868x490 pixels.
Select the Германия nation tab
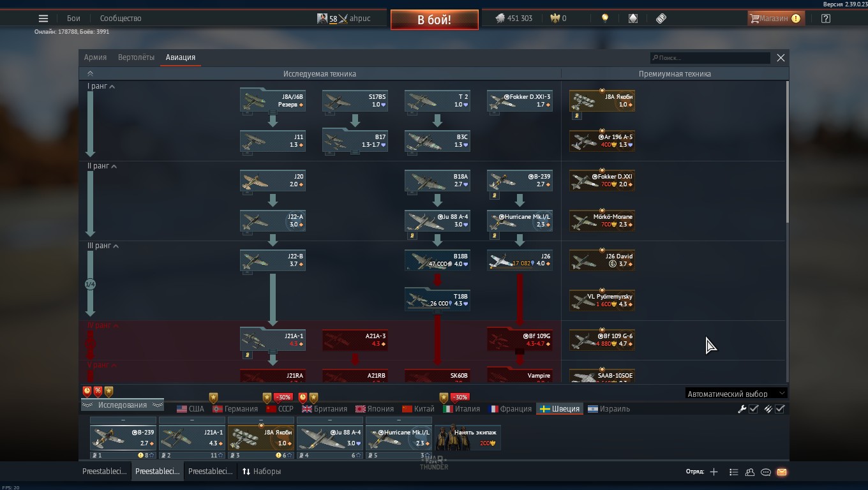coord(235,409)
